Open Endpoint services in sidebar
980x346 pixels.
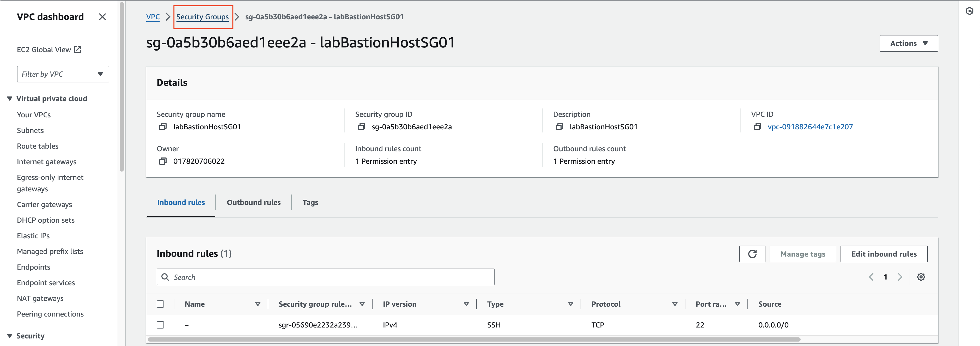tap(46, 282)
